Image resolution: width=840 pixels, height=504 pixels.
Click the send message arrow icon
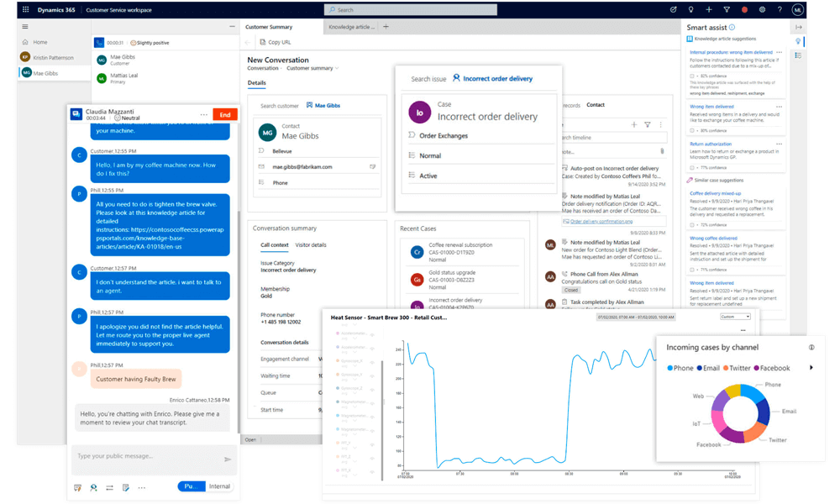point(228,459)
